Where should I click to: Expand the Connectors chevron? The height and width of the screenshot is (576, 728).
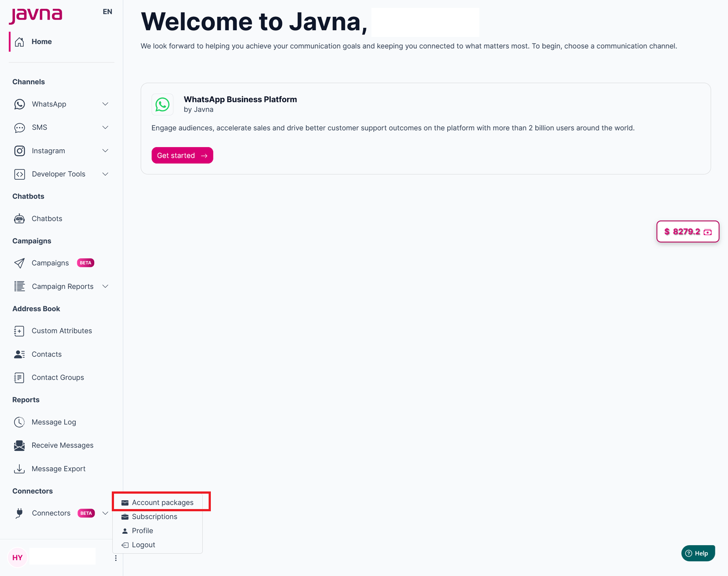(x=105, y=513)
